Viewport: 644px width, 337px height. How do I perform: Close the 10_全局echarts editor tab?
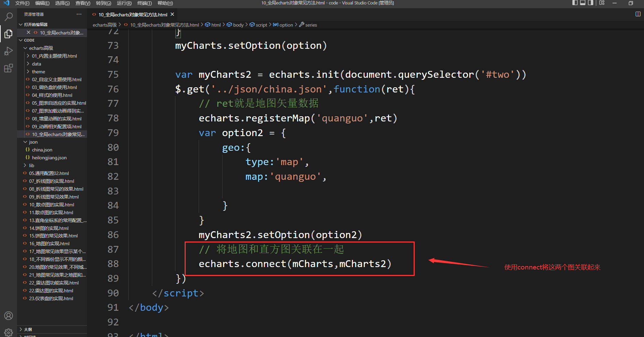[172, 14]
